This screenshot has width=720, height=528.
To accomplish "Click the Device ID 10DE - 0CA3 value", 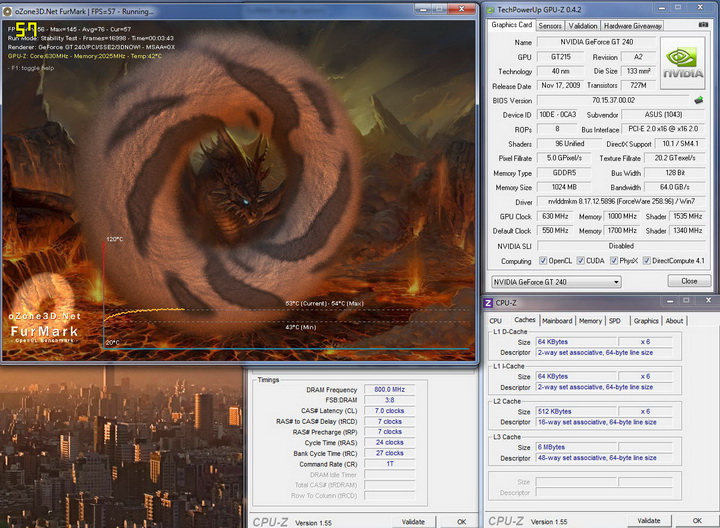I will point(557,115).
